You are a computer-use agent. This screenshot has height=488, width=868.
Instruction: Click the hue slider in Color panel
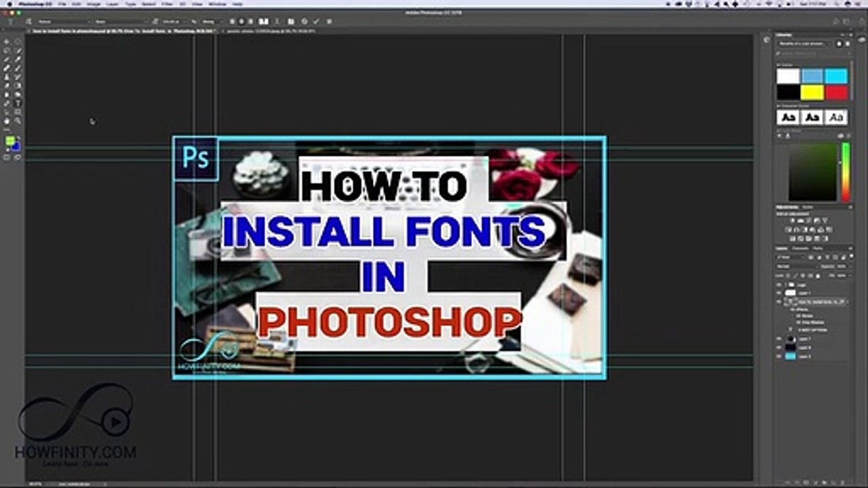[846, 171]
